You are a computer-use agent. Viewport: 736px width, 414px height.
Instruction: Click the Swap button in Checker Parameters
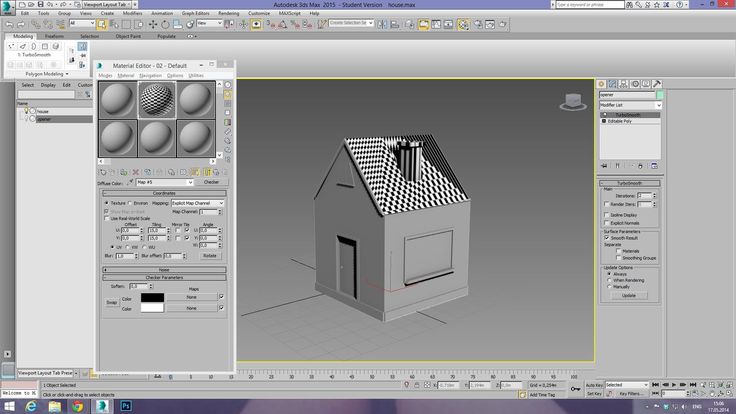coord(113,301)
